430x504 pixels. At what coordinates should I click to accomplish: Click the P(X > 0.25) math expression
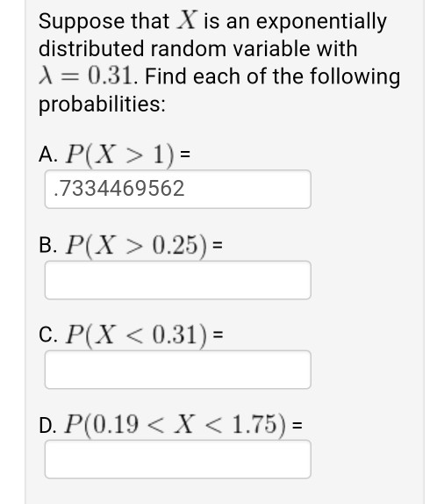[137, 246]
